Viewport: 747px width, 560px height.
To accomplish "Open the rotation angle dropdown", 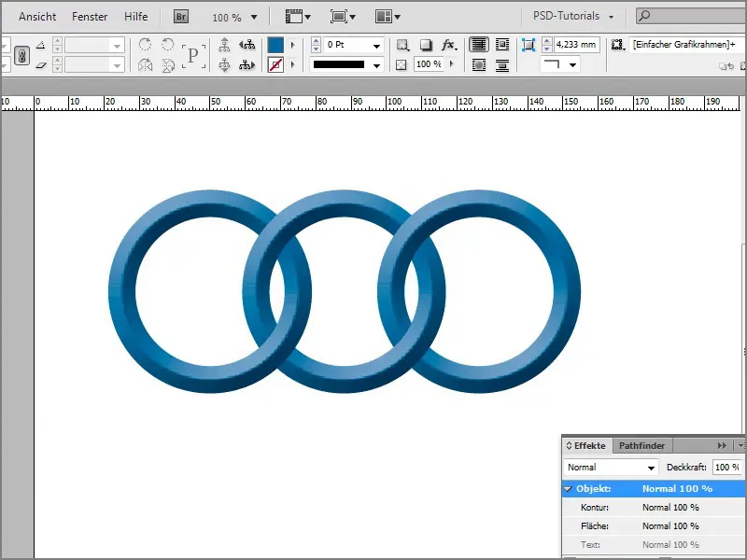I will click(117, 46).
